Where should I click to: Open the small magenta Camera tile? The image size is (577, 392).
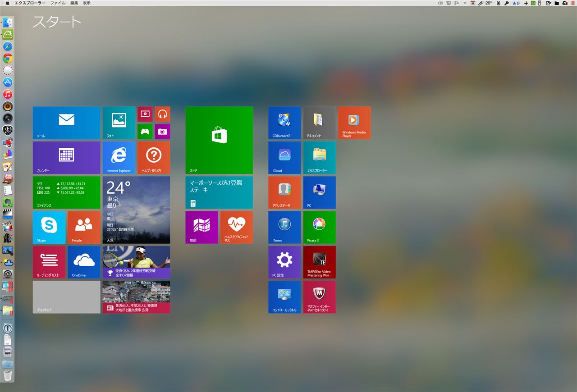click(163, 131)
